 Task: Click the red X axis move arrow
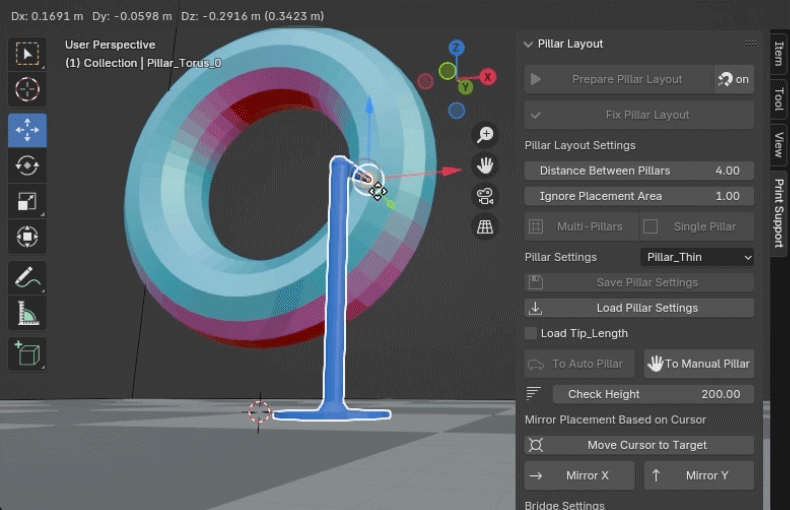(451, 171)
